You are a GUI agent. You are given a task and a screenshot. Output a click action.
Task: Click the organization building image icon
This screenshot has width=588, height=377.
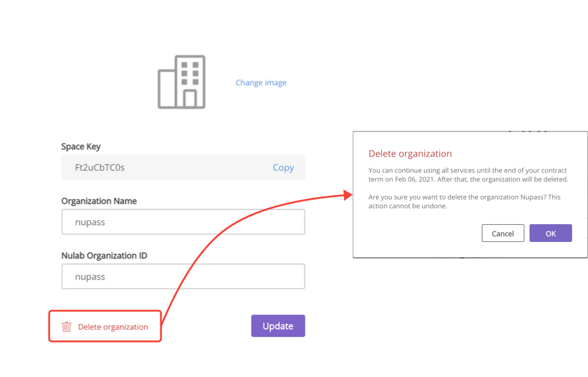tap(181, 82)
